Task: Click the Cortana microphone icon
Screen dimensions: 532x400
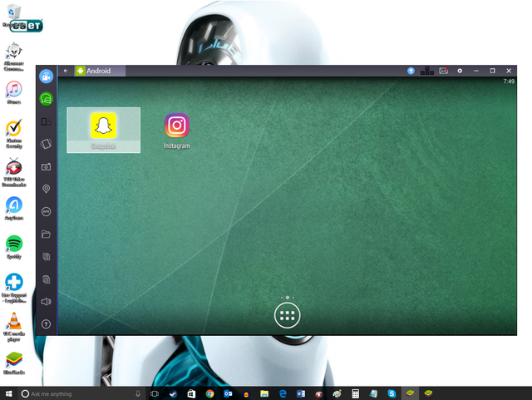Action: [138, 393]
